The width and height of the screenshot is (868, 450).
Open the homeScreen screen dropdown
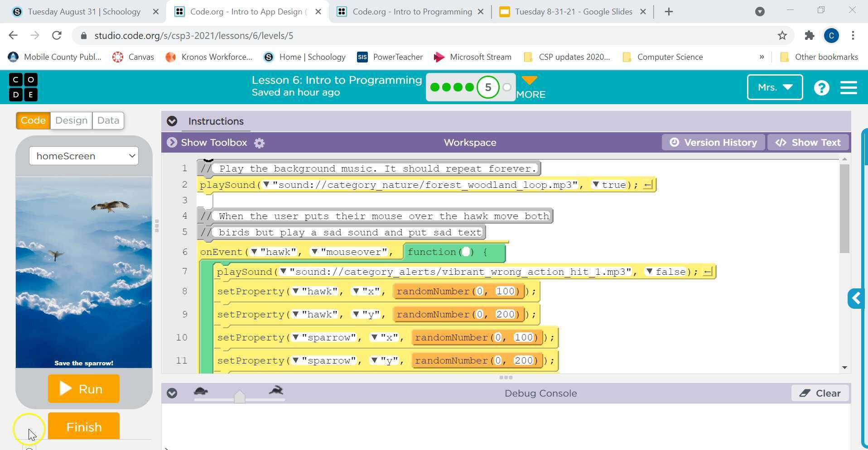tap(84, 156)
